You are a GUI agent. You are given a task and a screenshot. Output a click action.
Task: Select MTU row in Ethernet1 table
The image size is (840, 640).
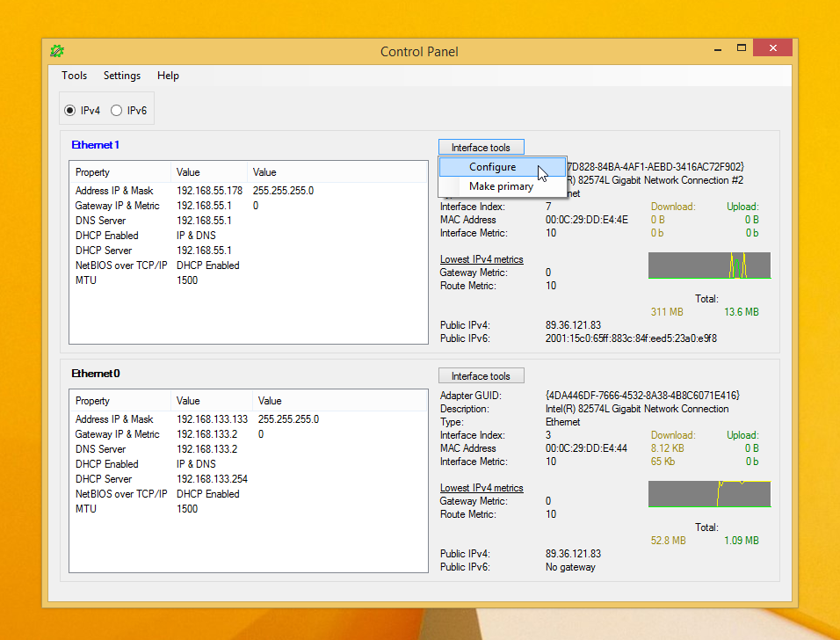coord(249,280)
